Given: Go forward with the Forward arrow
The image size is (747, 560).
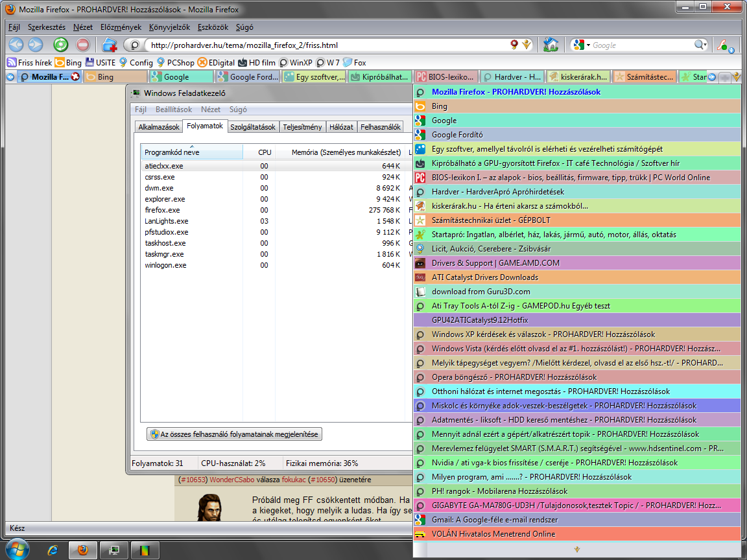Looking at the screenshot, I should coord(35,45).
